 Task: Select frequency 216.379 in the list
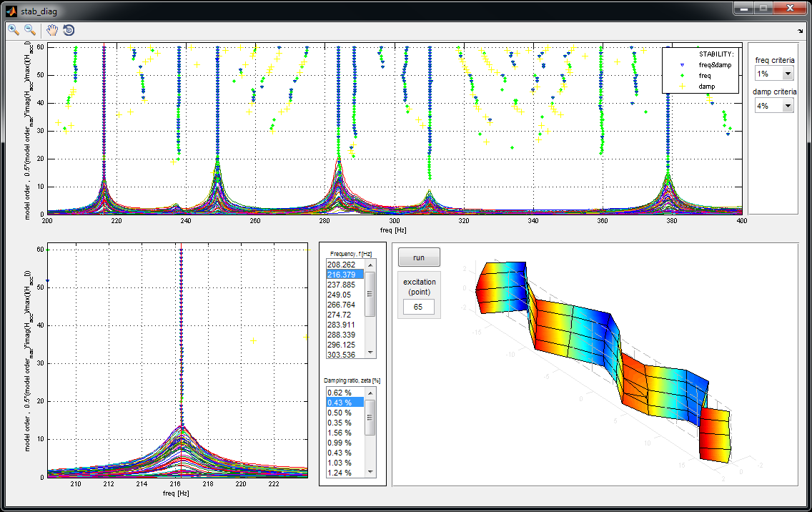point(345,275)
